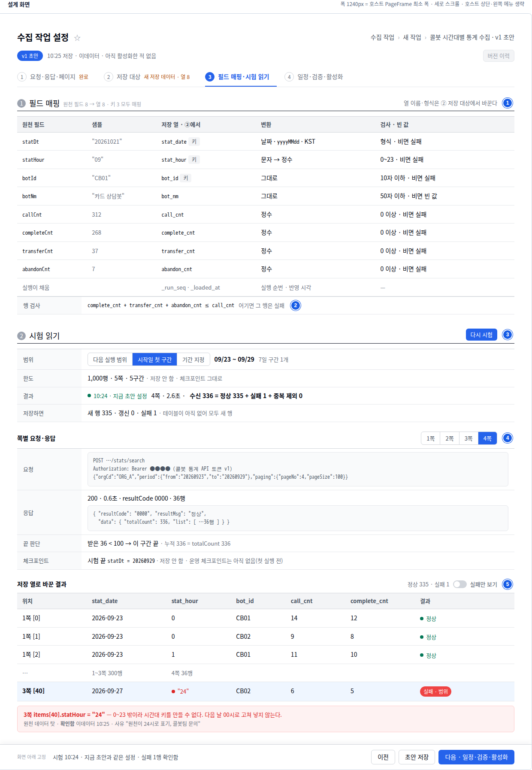532x770 pixels.
Task: Click the complete_cnt column header
Action: [x=369, y=601]
